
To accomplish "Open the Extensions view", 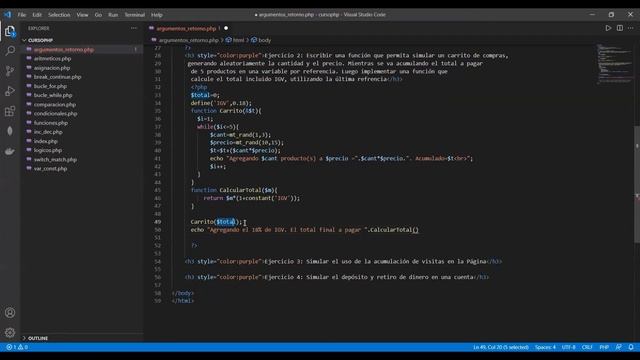I will tap(10, 111).
